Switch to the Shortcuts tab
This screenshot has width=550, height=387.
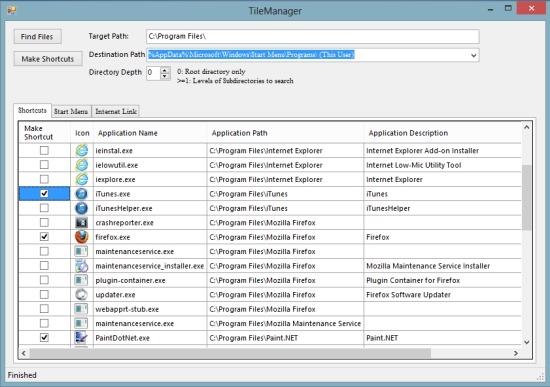[x=32, y=110]
